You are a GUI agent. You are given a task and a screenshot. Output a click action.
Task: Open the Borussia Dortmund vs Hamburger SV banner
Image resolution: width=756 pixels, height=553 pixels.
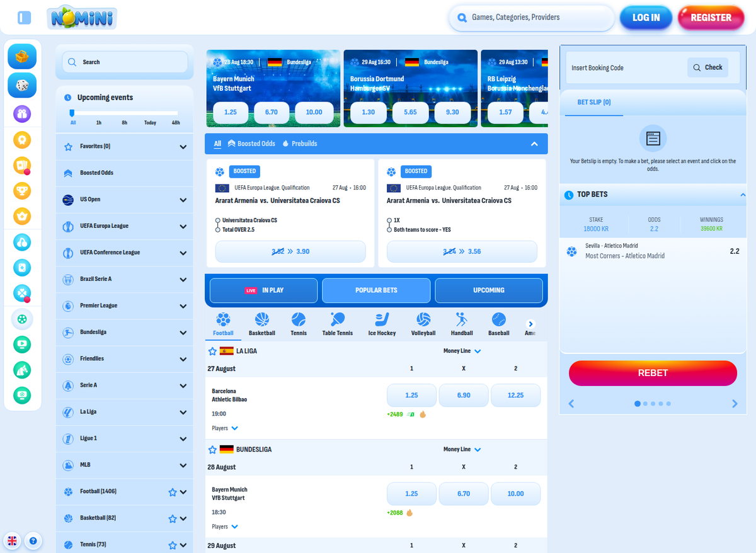(x=410, y=88)
